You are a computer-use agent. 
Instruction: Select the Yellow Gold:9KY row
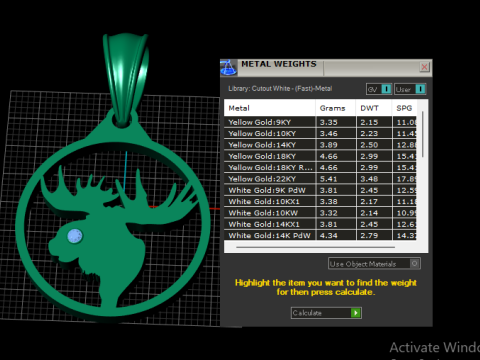point(320,122)
